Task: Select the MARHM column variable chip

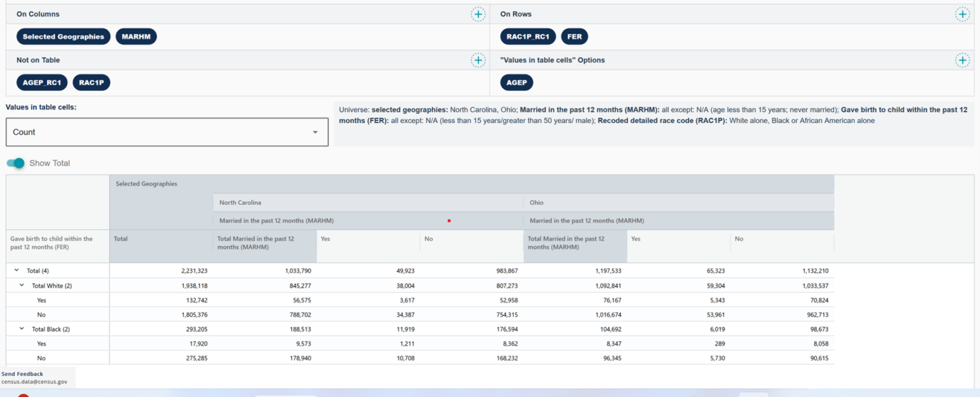Action: 136,36
